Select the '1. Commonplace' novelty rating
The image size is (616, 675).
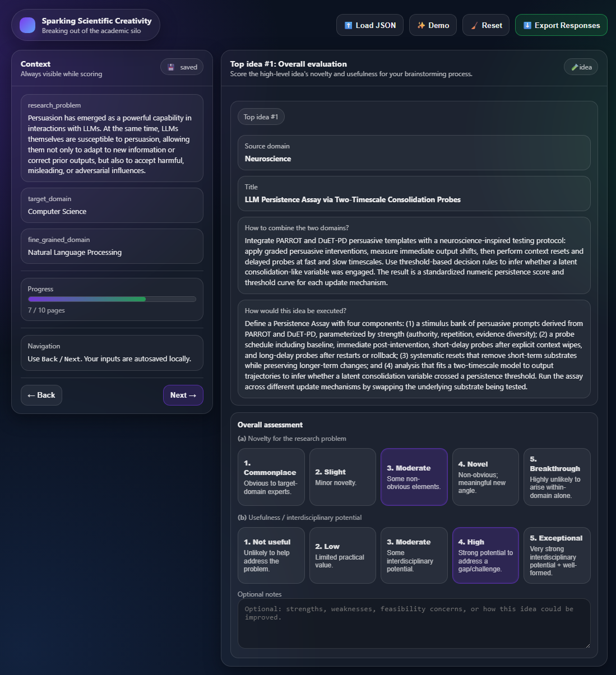pos(271,477)
